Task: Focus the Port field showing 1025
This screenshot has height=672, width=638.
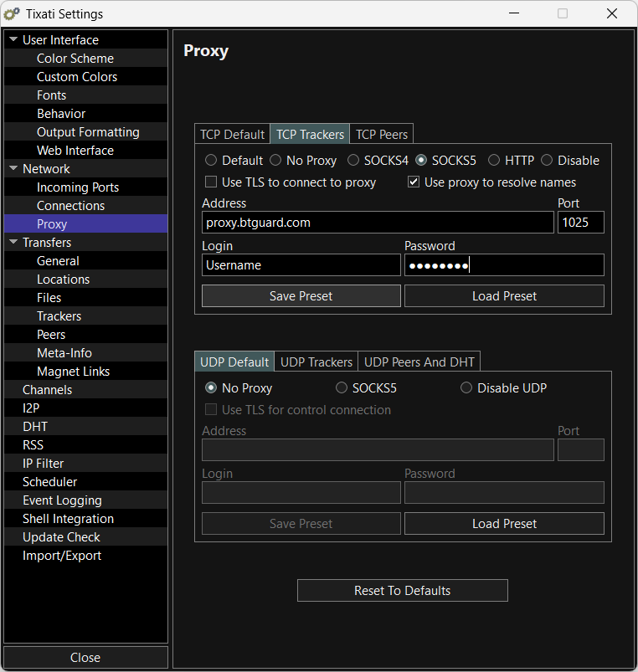Action: tap(580, 222)
